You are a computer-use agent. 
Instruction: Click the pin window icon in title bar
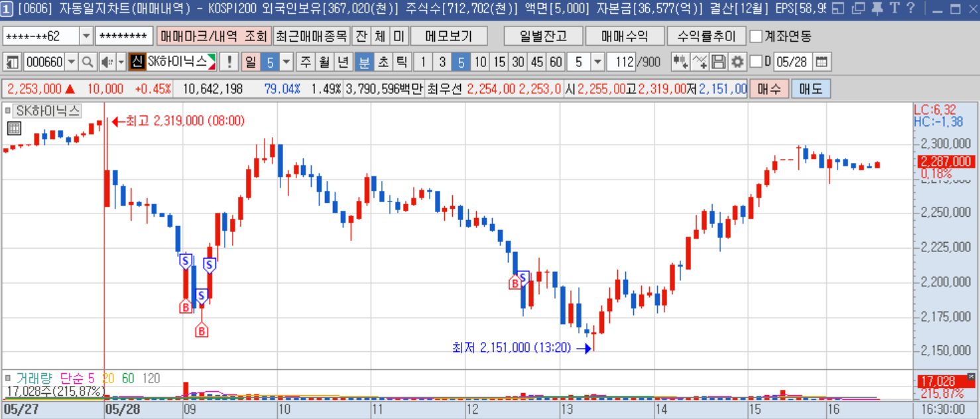(x=877, y=9)
